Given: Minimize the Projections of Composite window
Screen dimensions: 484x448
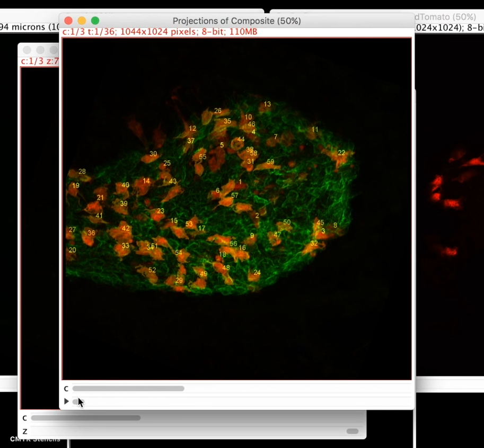Looking at the screenshot, I should tap(82, 21).
